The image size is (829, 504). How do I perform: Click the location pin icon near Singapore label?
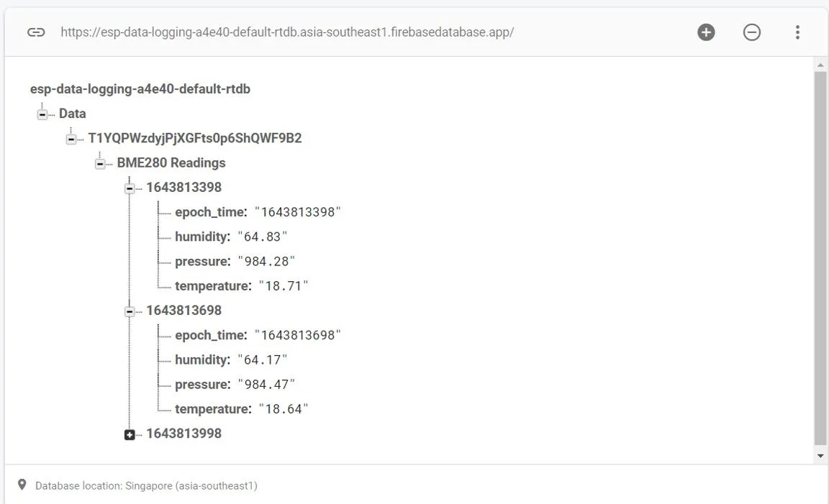[22, 485]
